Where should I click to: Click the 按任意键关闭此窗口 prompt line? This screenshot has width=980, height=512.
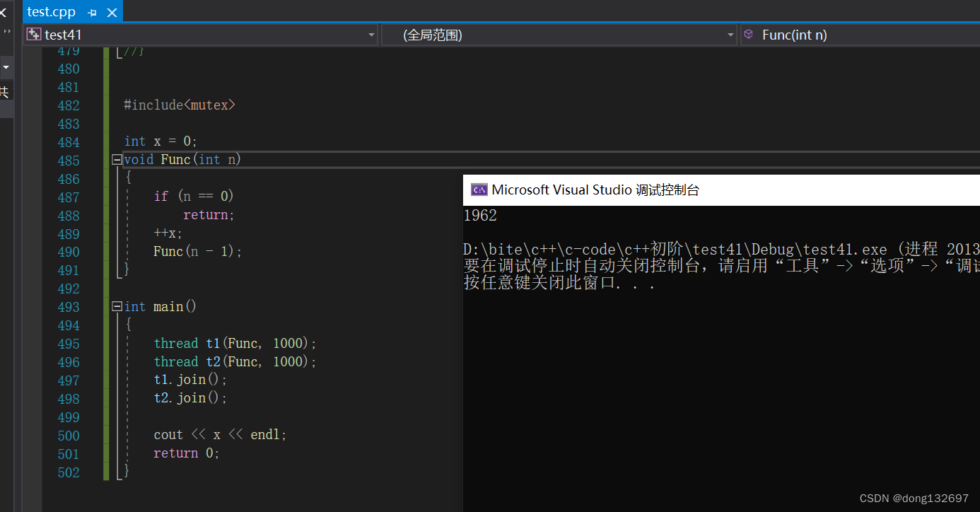pos(559,284)
